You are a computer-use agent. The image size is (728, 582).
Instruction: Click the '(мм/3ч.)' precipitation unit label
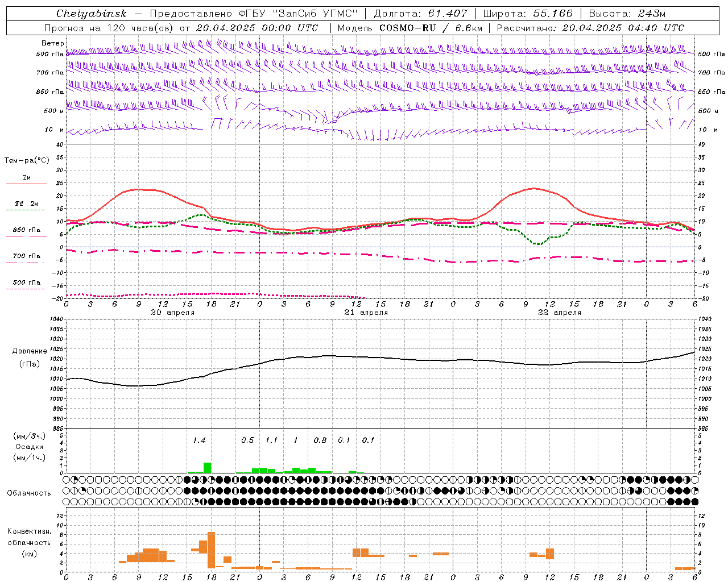30,436
